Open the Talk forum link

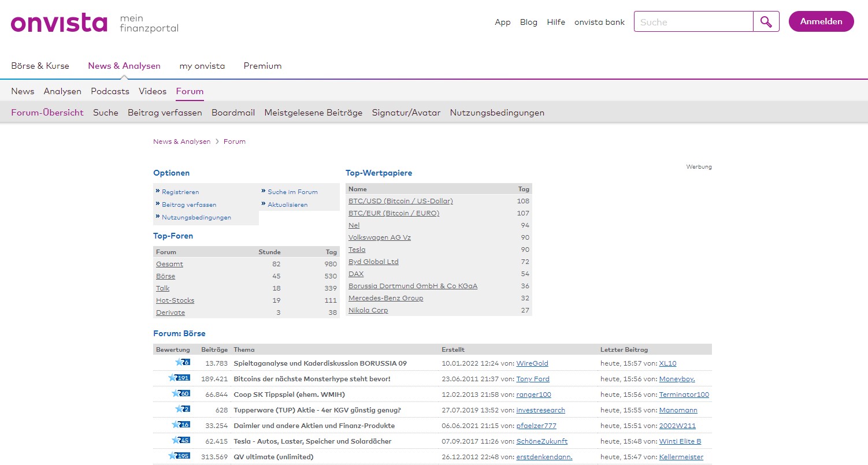click(163, 288)
